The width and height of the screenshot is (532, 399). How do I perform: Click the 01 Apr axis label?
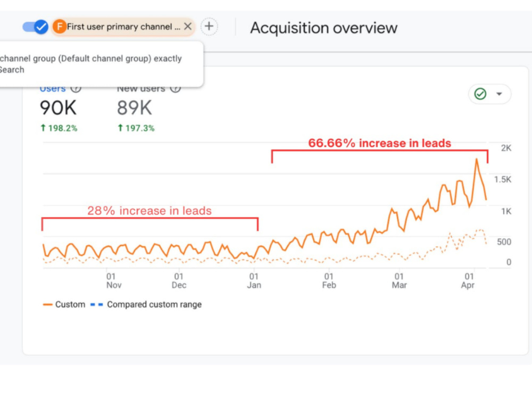(x=468, y=281)
